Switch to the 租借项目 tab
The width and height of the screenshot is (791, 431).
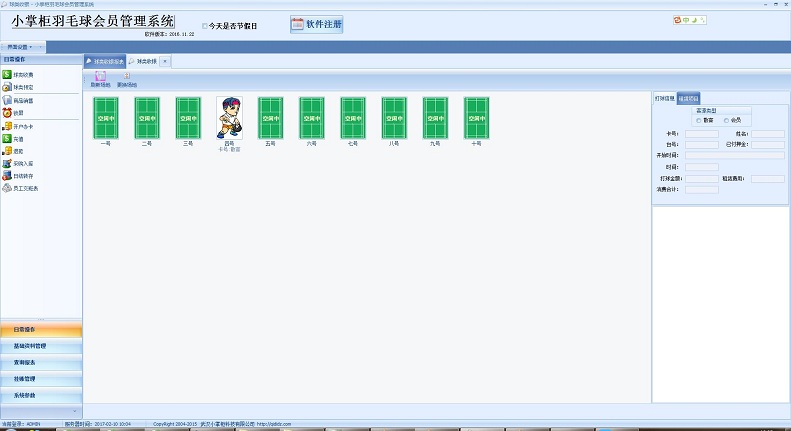pos(688,99)
